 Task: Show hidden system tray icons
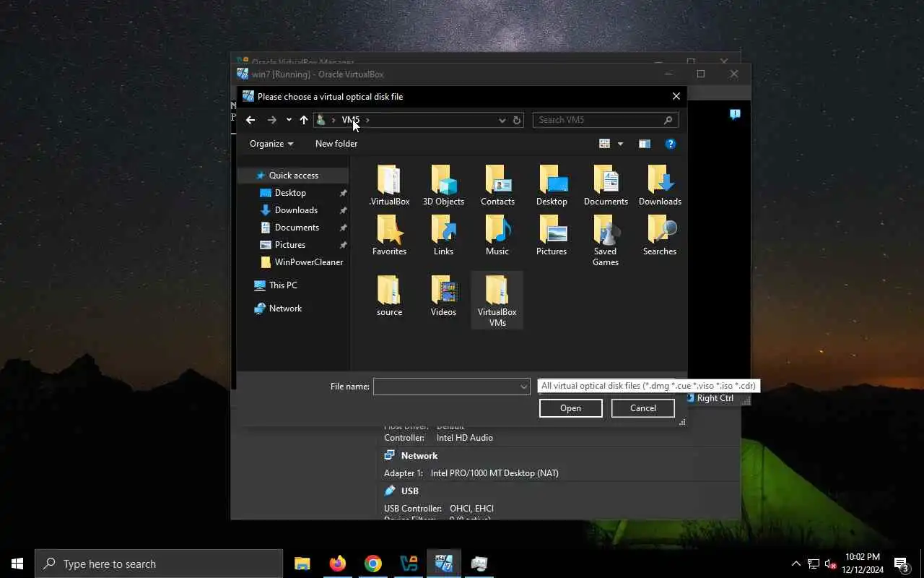click(796, 564)
